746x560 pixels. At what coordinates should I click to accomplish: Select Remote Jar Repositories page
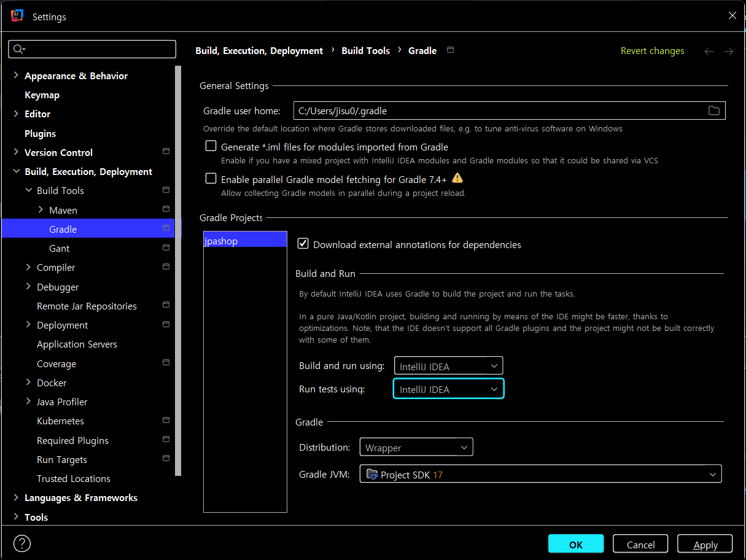pos(87,306)
